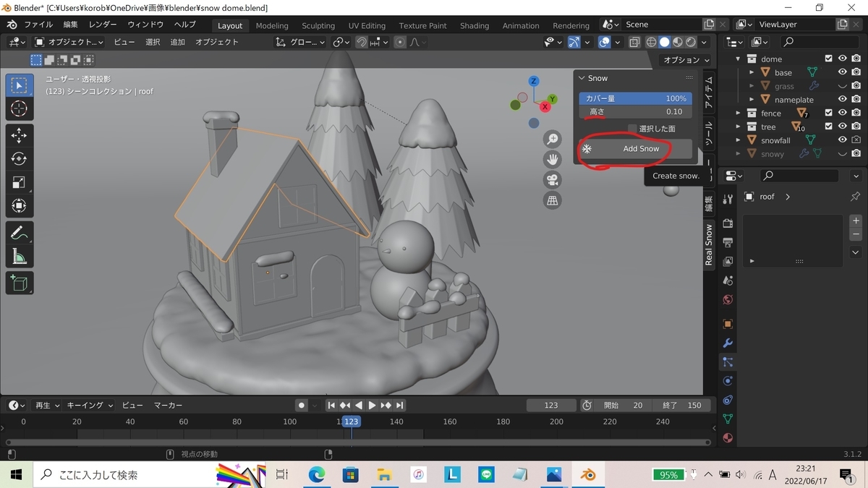The width and height of the screenshot is (868, 488).
Task: Jump to the end frame
Action: (x=399, y=406)
